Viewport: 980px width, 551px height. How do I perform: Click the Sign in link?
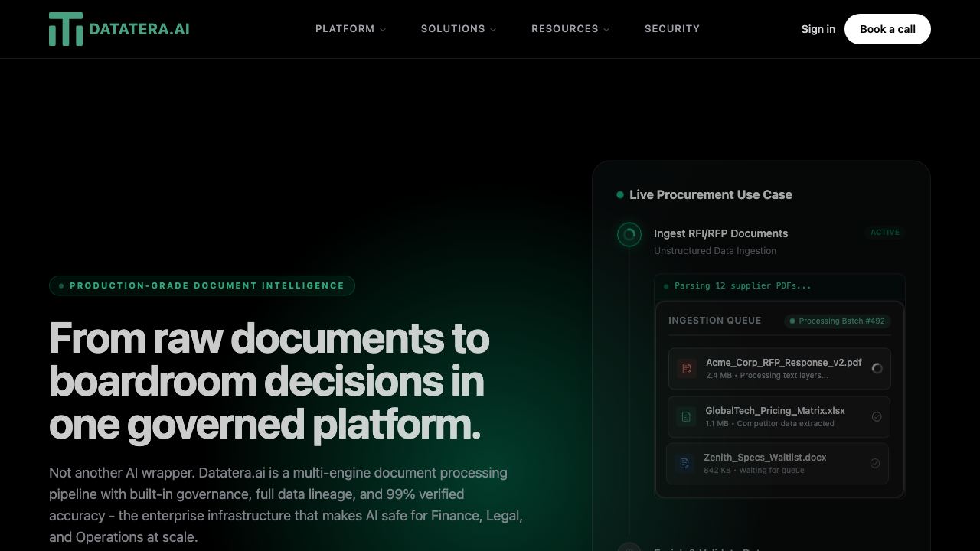coord(818,29)
